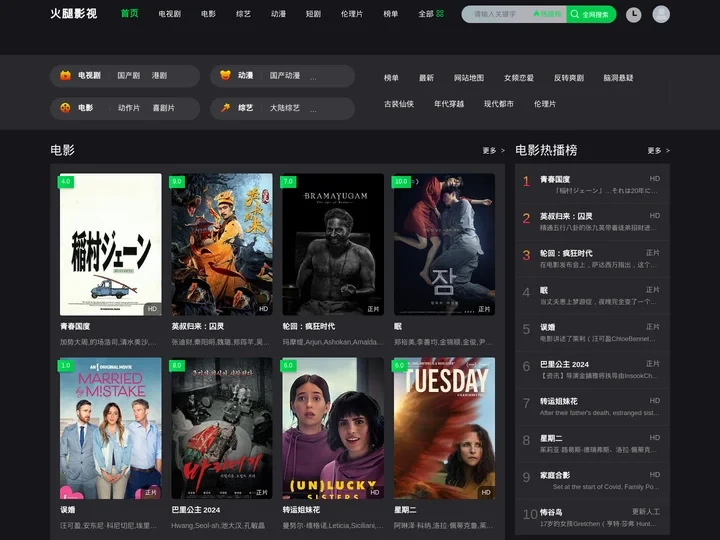Open 动漫 in the top navigation bar
Viewport: 720px width, 540px height.
[278, 14]
